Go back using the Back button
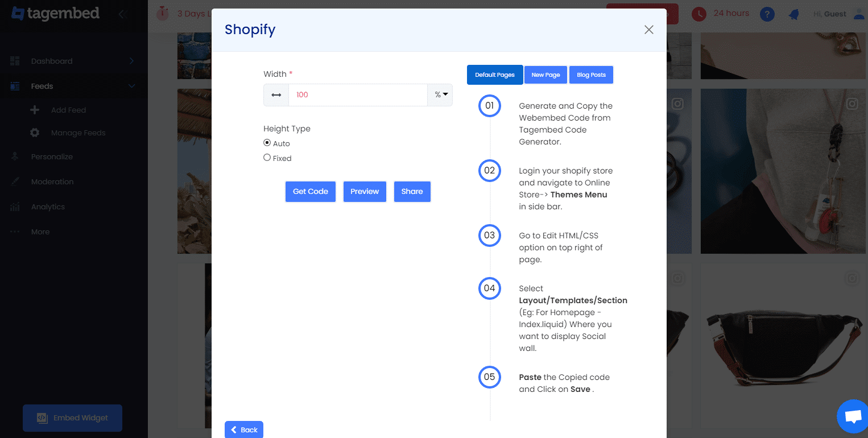 244,429
